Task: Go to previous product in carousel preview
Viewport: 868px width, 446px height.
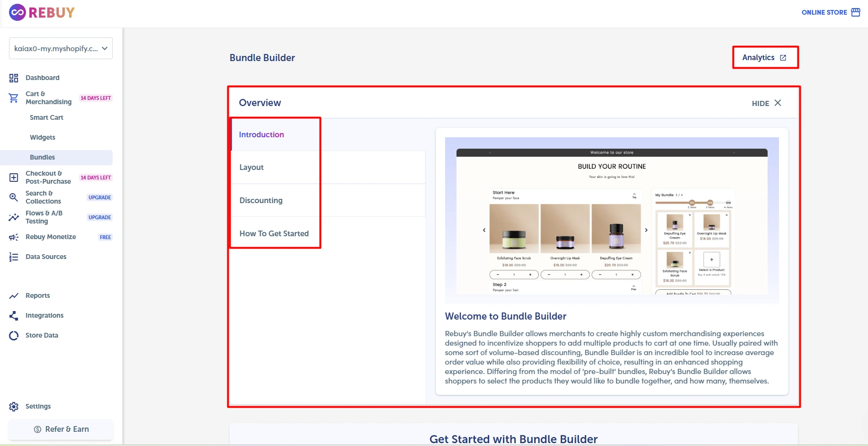Action: [484, 230]
